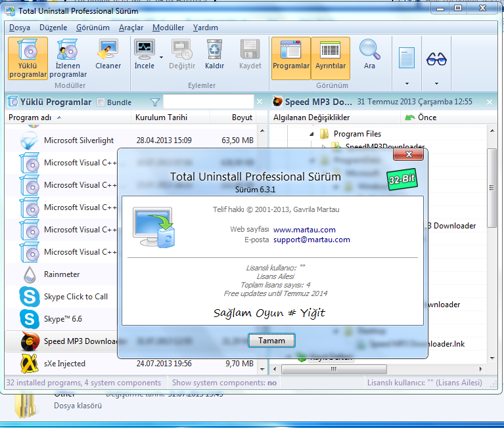The width and height of the screenshot is (504, 428).
Task: Click the İncele monitor icon
Action: click(145, 49)
